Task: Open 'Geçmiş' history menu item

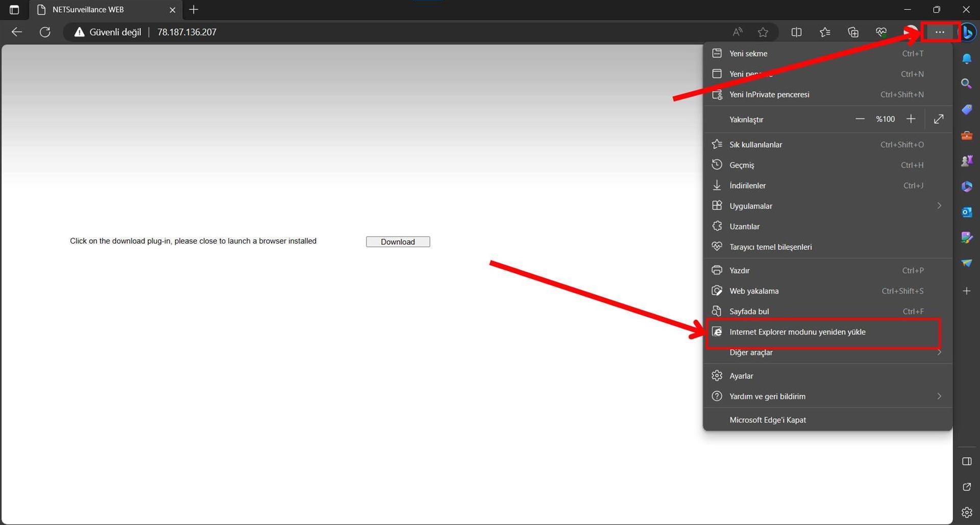Action: click(827, 165)
